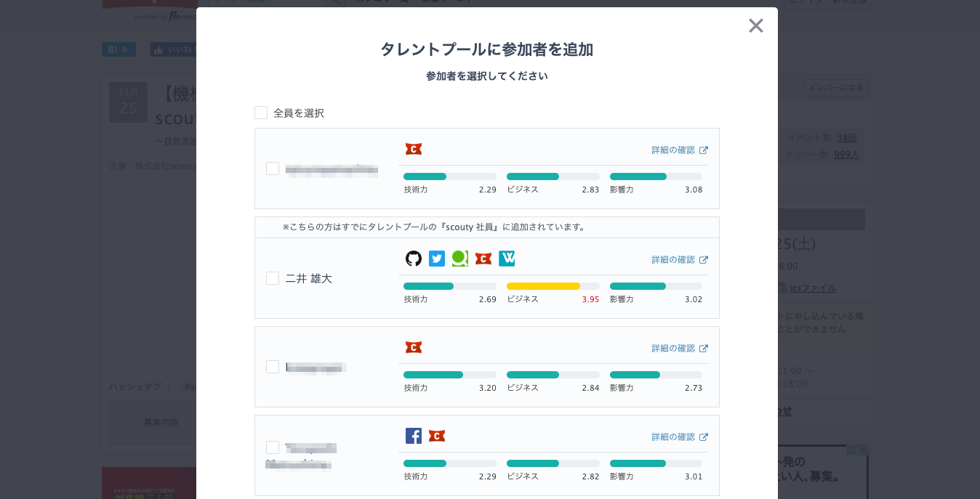Select the participant with 影響力 3.08
This screenshot has height=499, width=980.
pos(273,169)
